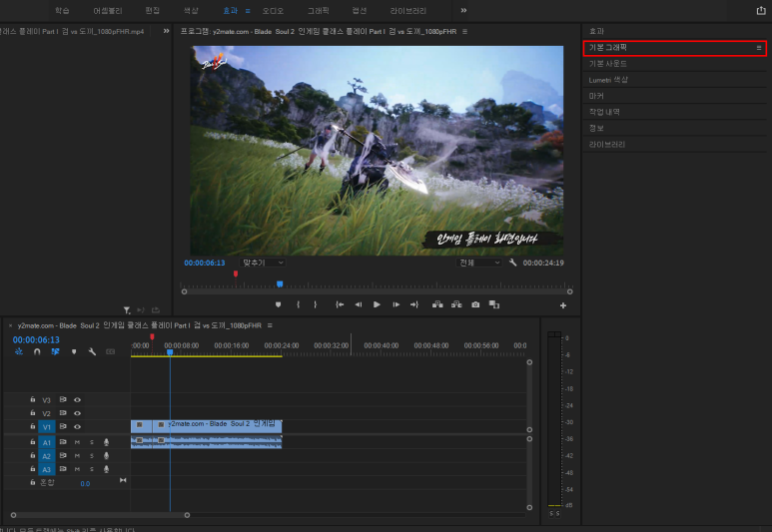Enable voice-over record on A3
The height and width of the screenshot is (532, 772).
(x=106, y=469)
